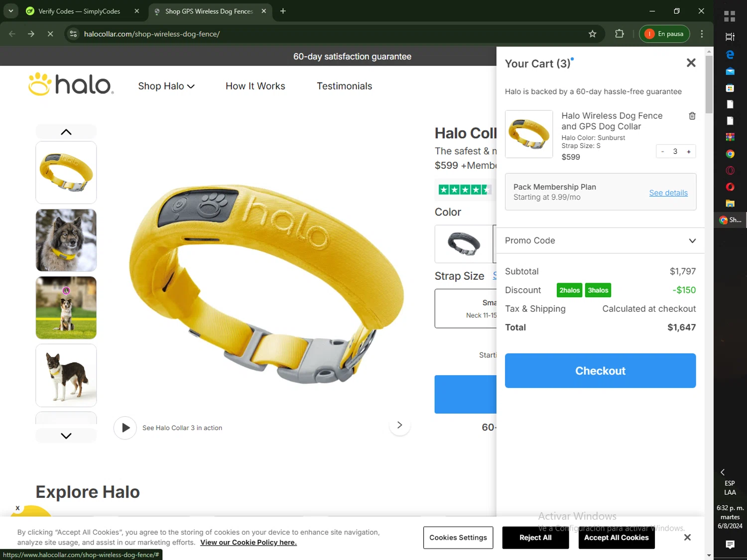Image resolution: width=747 pixels, height=560 pixels.
Task: Open Testimonials page
Action: click(344, 86)
